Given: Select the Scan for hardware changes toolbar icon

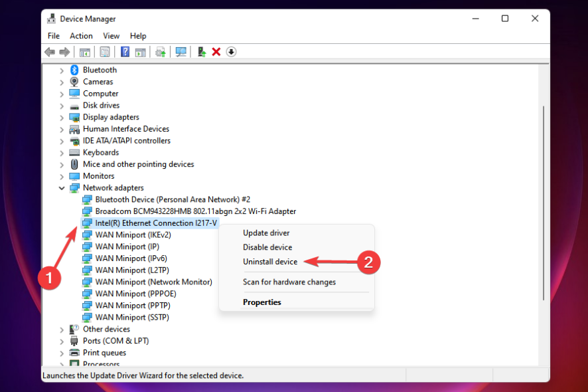Looking at the screenshot, I should tap(181, 51).
